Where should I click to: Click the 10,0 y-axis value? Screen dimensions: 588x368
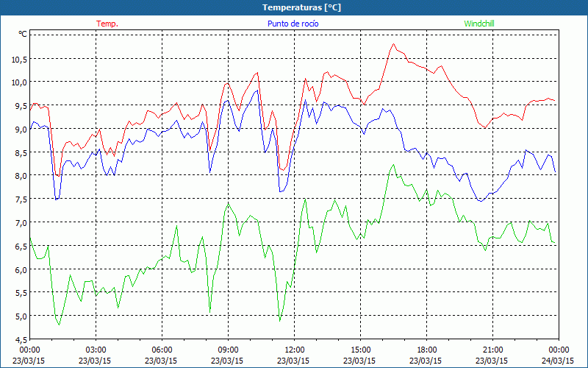[x=19, y=82]
